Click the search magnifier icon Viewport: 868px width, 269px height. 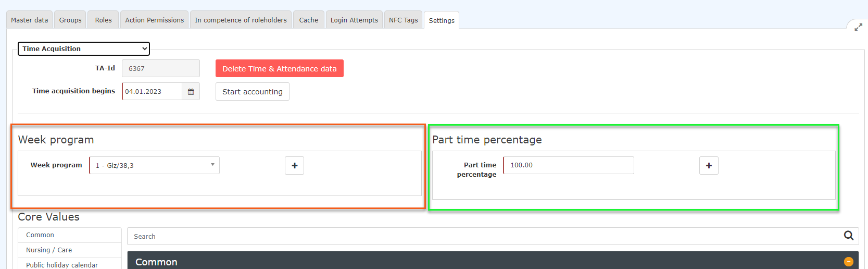(849, 236)
